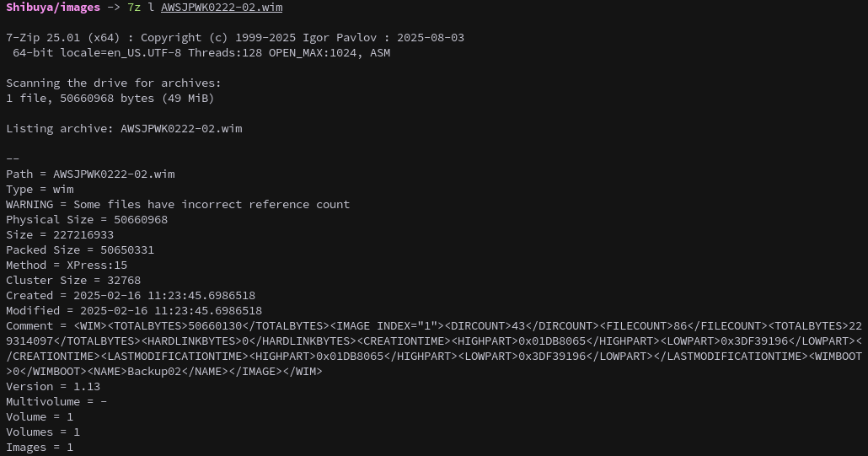Click the Path = AWSJPWK0222-02.wim line
Screen dimensions: 868x456
coord(90,174)
